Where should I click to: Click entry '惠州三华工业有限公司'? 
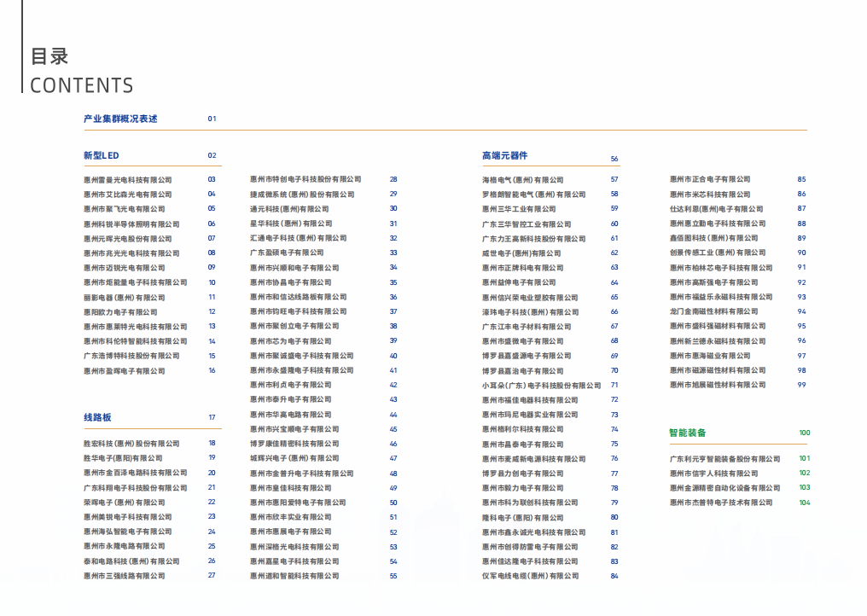click(519, 209)
